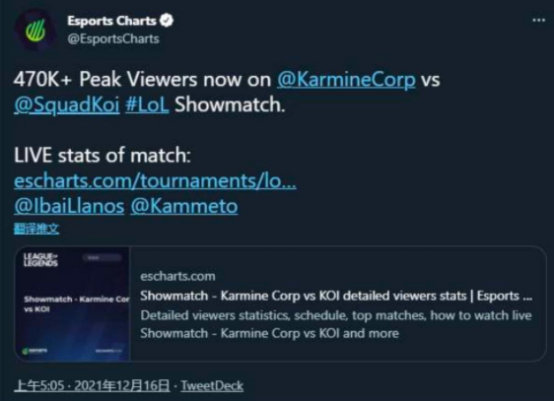The width and height of the screenshot is (554, 401).
Task: Open the TweetDeck source link
Action: pos(212,386)
